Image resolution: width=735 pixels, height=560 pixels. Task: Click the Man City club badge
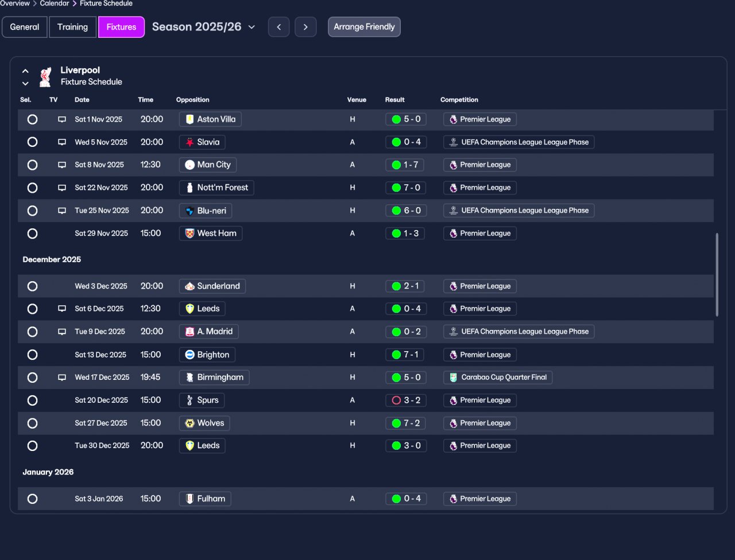(189, 165)
